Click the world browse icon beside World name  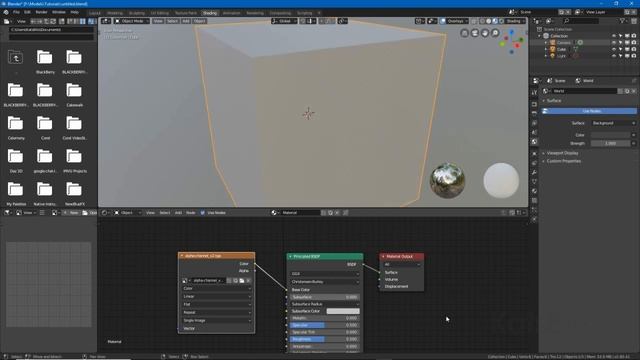[x=546, y=91]
